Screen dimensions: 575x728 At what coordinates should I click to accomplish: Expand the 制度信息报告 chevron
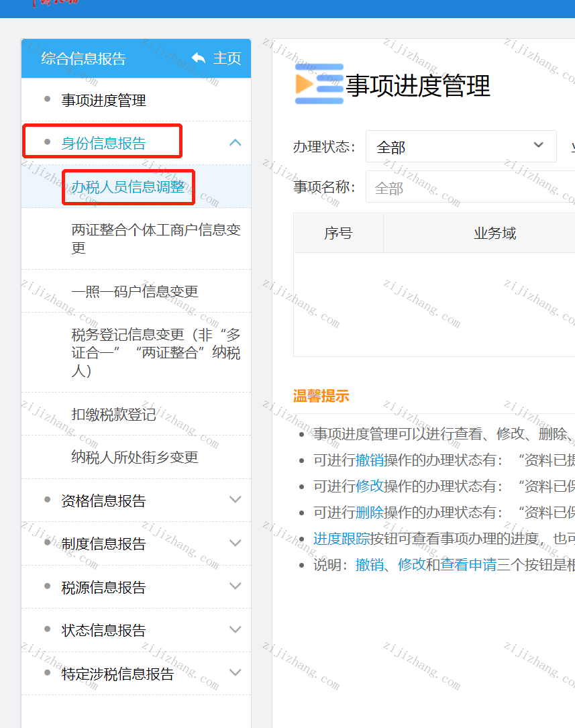tap(236, 543)
